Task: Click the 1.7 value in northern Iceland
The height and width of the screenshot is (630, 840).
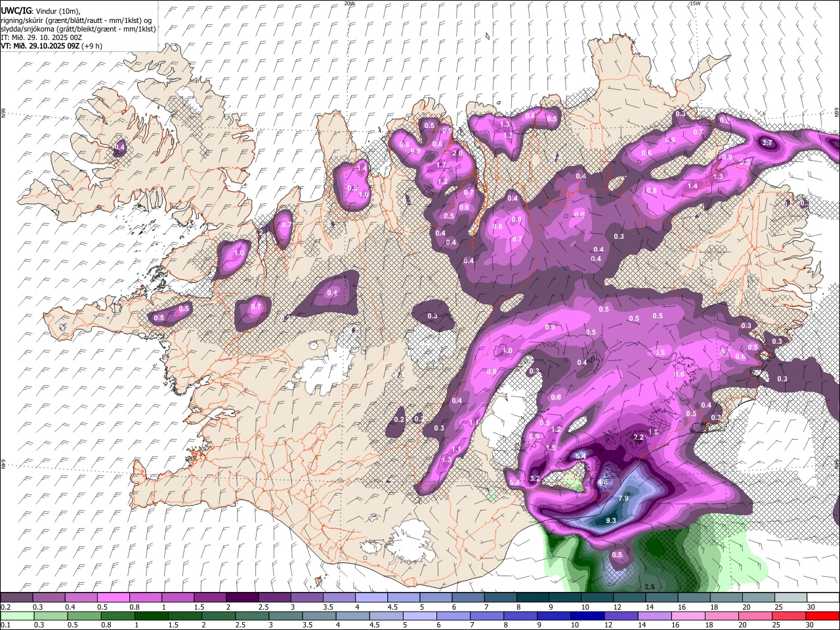Action: point(442,165)
